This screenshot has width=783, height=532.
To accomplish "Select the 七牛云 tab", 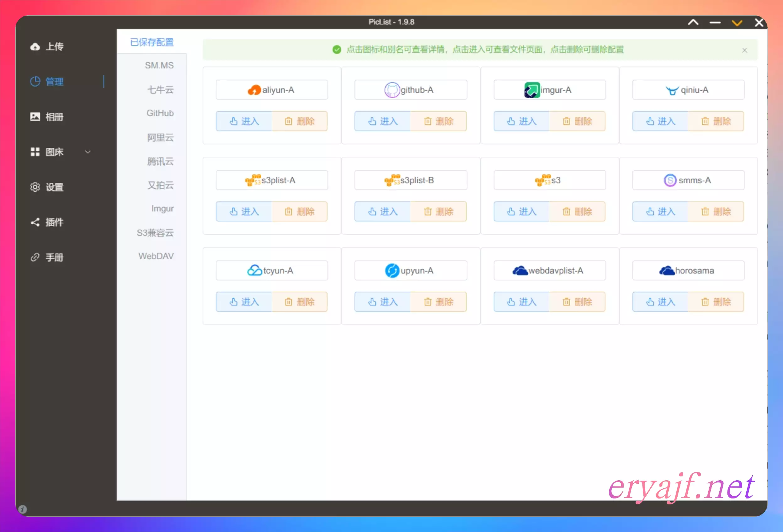I will (160, 90).
